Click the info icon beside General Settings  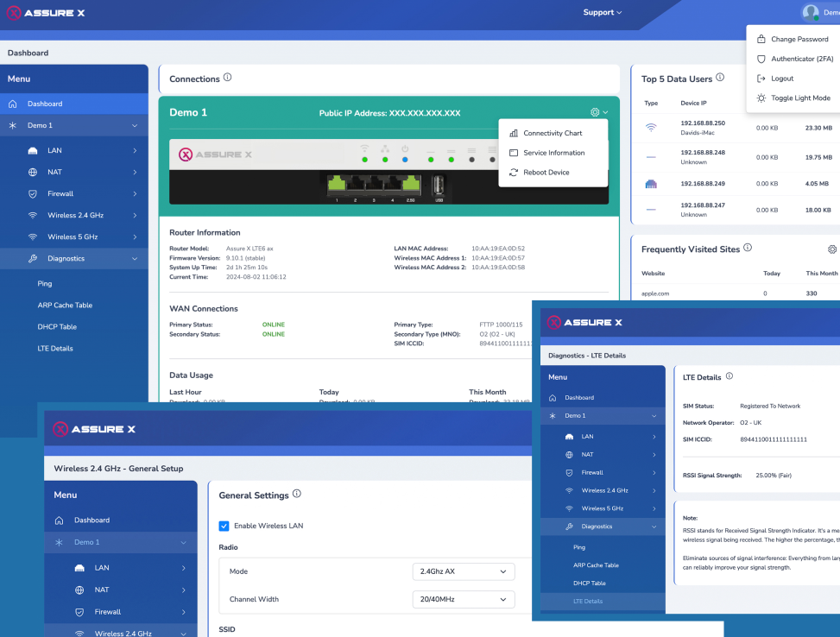297,494
